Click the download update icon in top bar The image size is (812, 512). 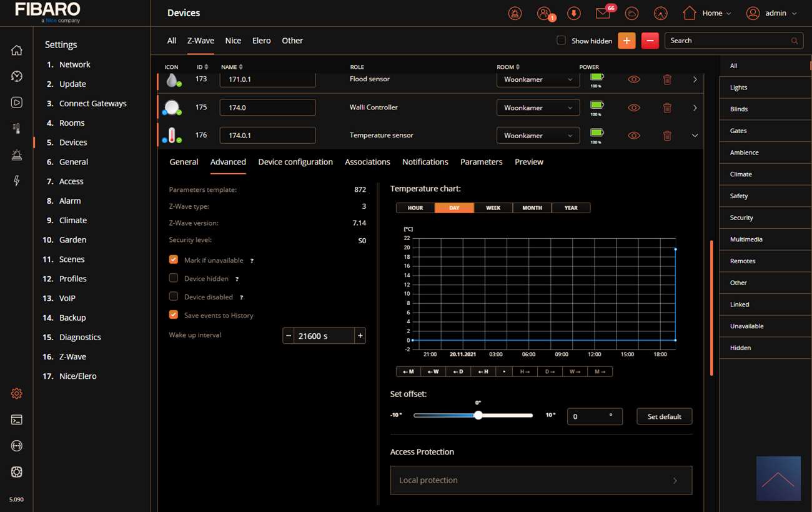pyautogui.click(x=573, y=13)
